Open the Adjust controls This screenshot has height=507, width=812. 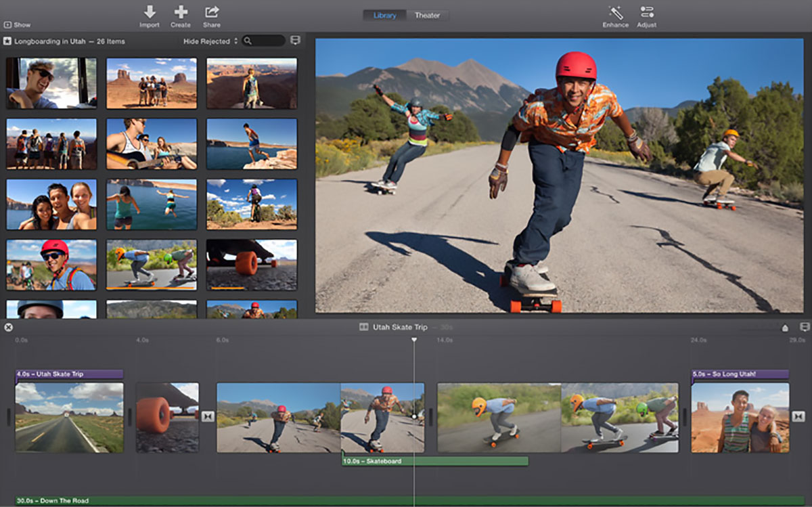[647, 12]
